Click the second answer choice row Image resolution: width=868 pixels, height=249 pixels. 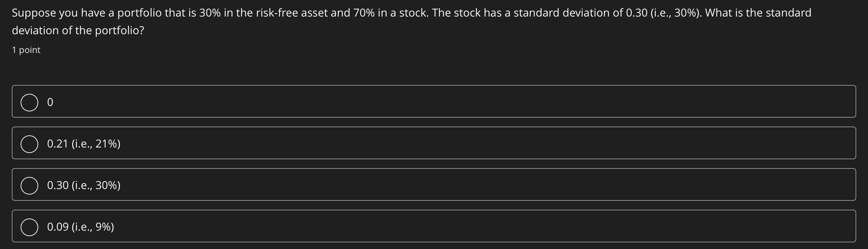pos(434,143)
